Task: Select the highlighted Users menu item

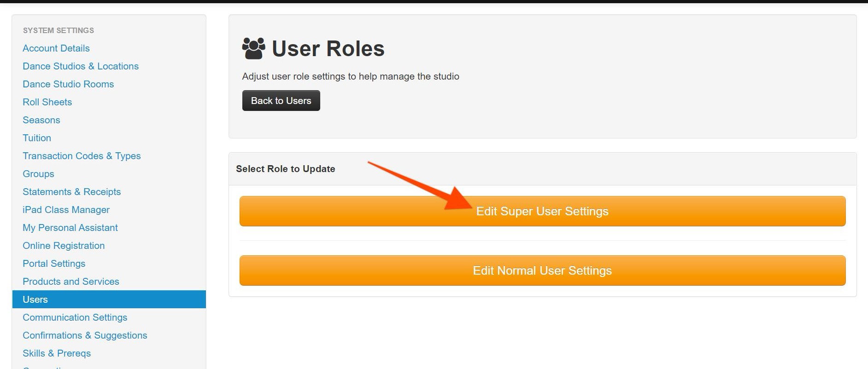Action: [35, 300]
